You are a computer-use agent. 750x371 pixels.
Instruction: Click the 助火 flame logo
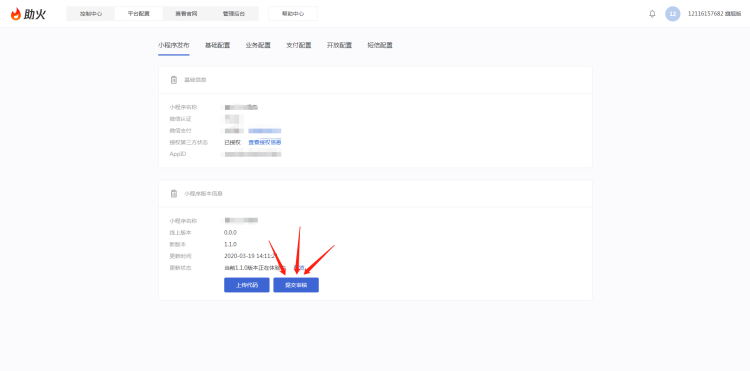click(28, 14)
